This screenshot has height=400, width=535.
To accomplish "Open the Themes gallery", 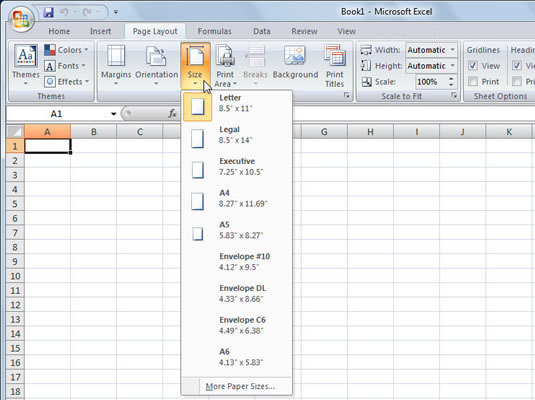I will click(x=26, y=65).
